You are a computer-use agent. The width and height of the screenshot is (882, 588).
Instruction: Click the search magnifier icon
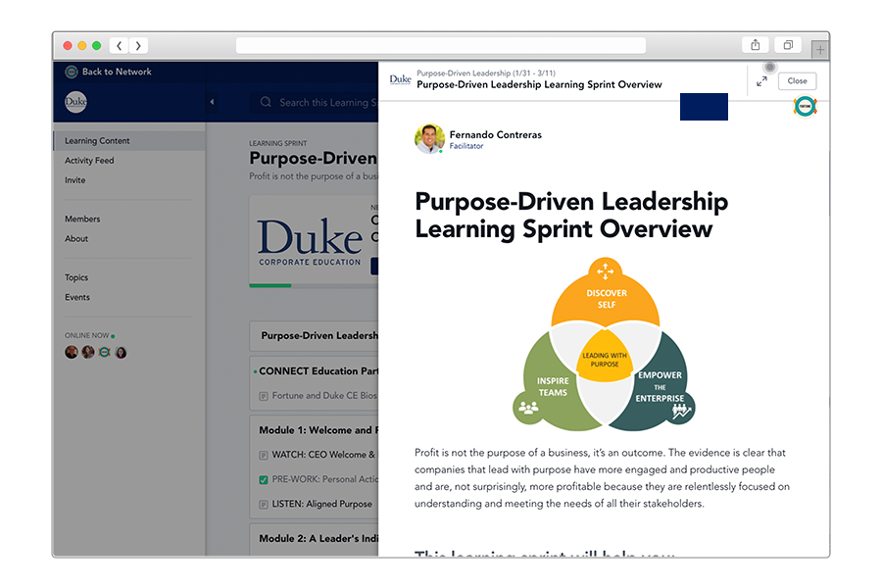[x=266, y=102]
